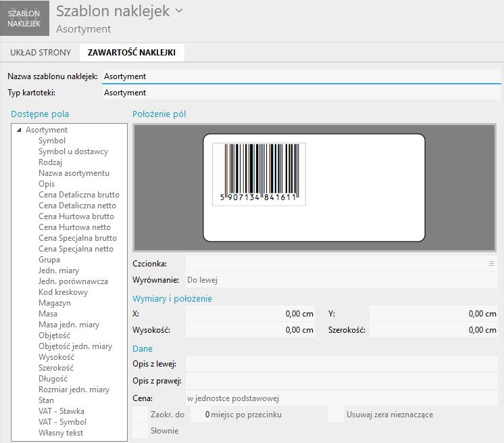The image size is (504, 443).
Task: Click the 'Dane' section heading
Action: (143, 349)
